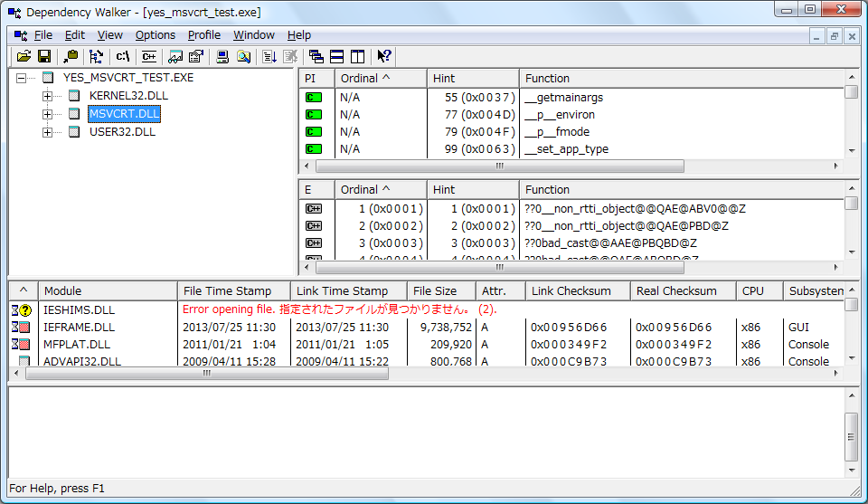Image resolution: width=868 pixels, height=504 pixels.
Task: Toggle the Auto Expand tree button
Action: tap(96, 56)
